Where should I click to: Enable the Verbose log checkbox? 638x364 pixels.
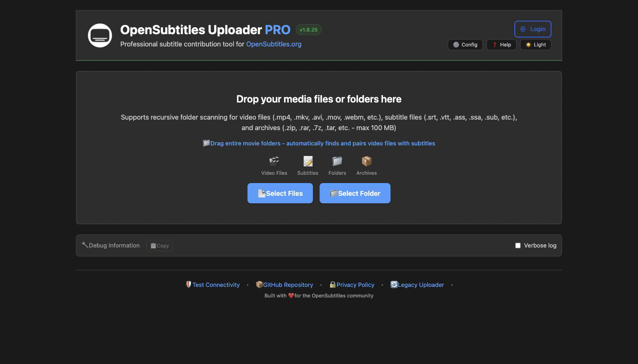(518, 246)
